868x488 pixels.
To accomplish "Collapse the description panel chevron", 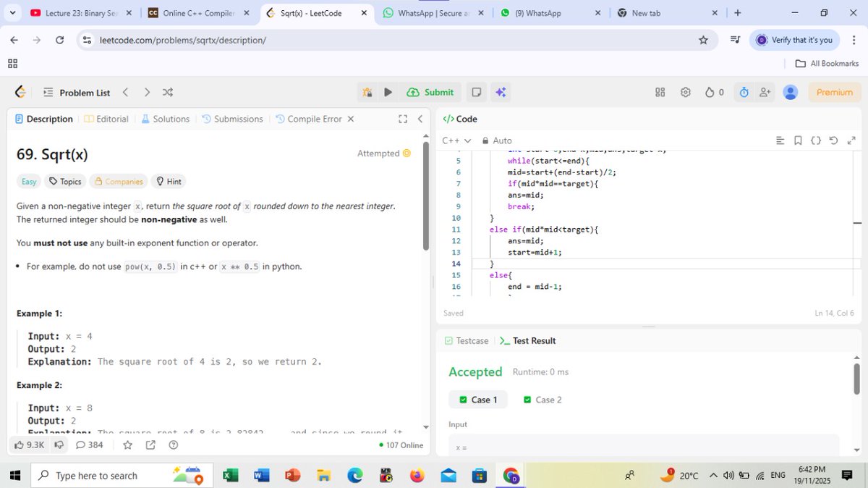I will pos(420,118).
